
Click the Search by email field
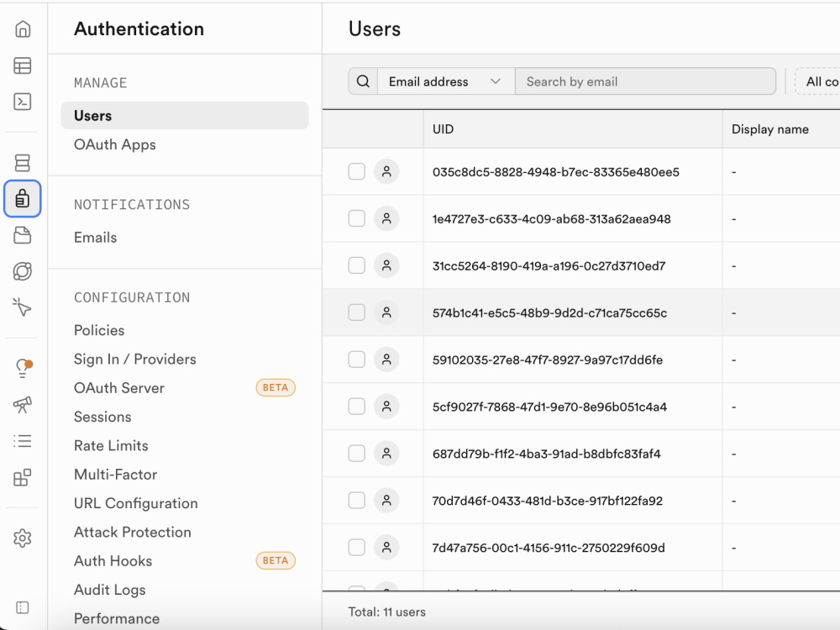[x=645, y=81]
